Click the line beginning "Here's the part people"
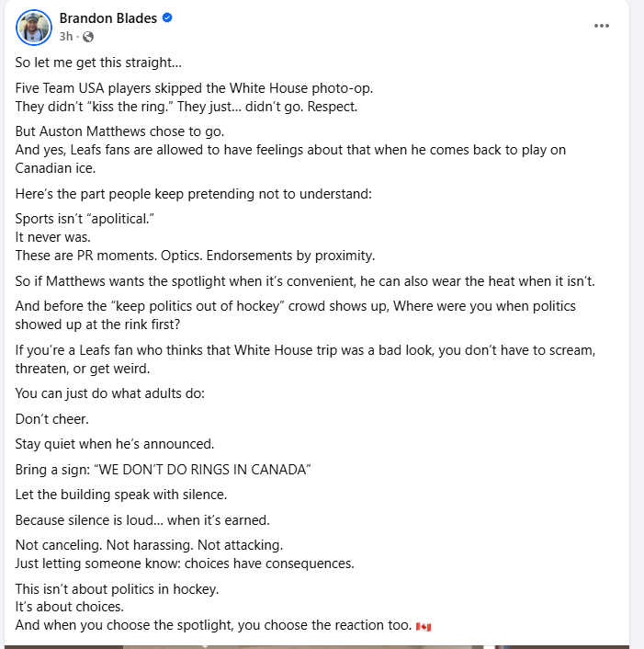Viewport: 644px width, 649px height. click(x=186, y=194)
